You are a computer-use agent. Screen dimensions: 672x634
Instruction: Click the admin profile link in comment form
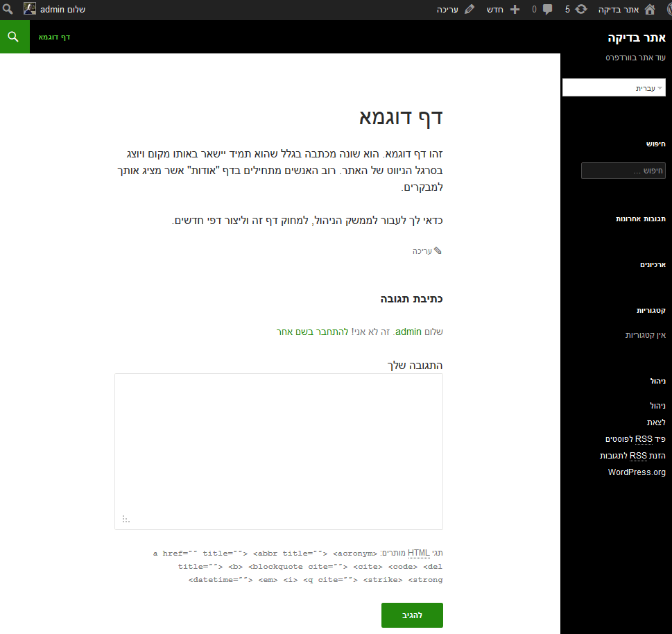(408, 332)
